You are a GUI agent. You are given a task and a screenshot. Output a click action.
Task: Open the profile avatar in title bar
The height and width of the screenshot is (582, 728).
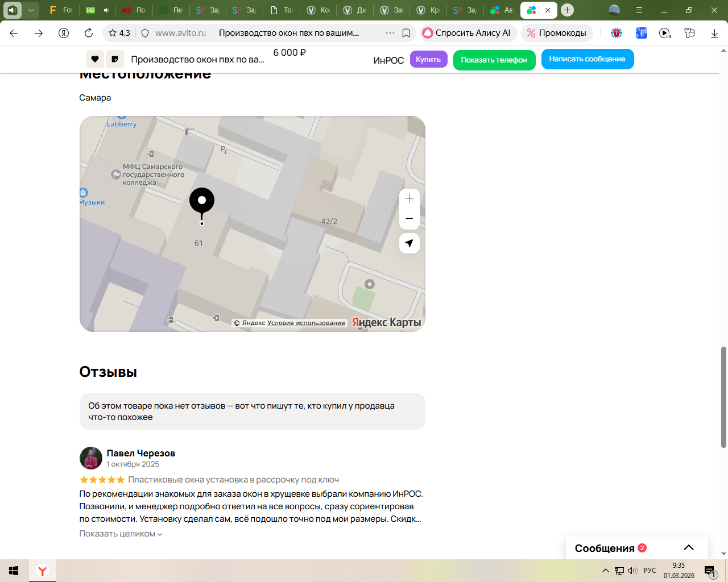(x=614, y=10)
